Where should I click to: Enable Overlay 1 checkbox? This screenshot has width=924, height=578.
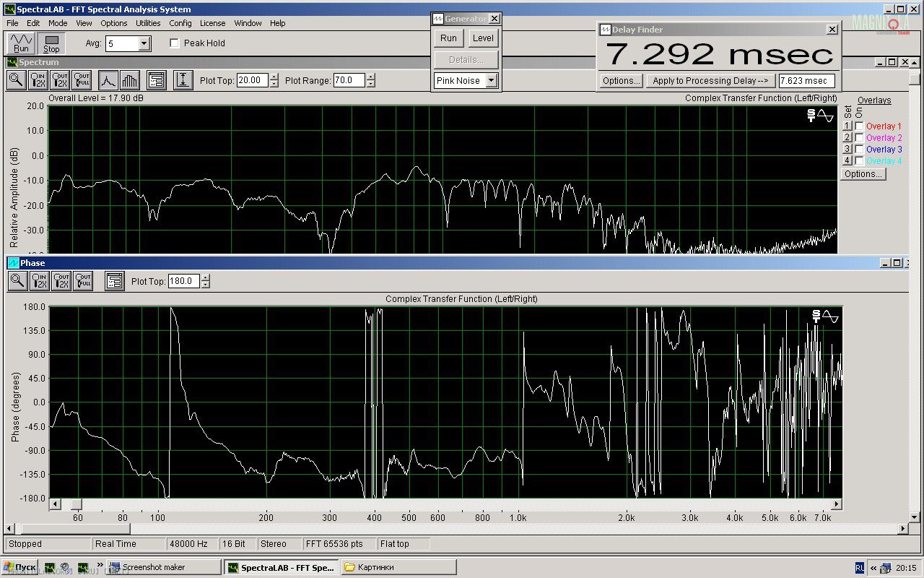(x=859, y=126)
